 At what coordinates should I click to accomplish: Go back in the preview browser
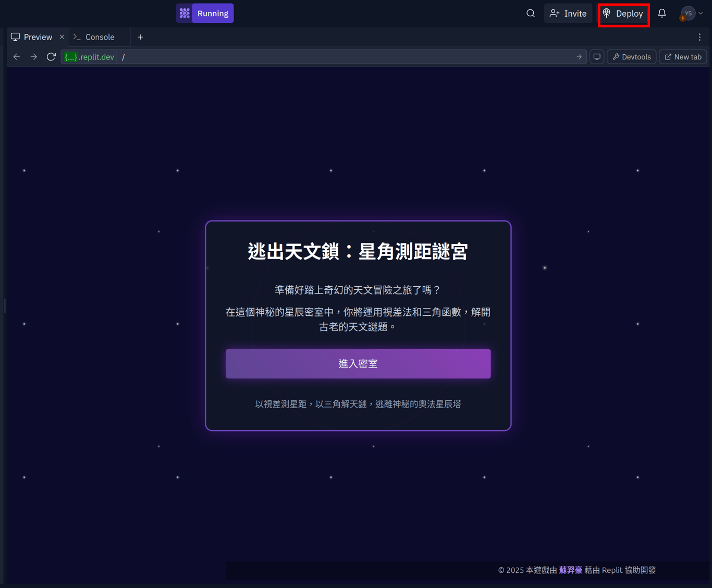pos(17,57)
